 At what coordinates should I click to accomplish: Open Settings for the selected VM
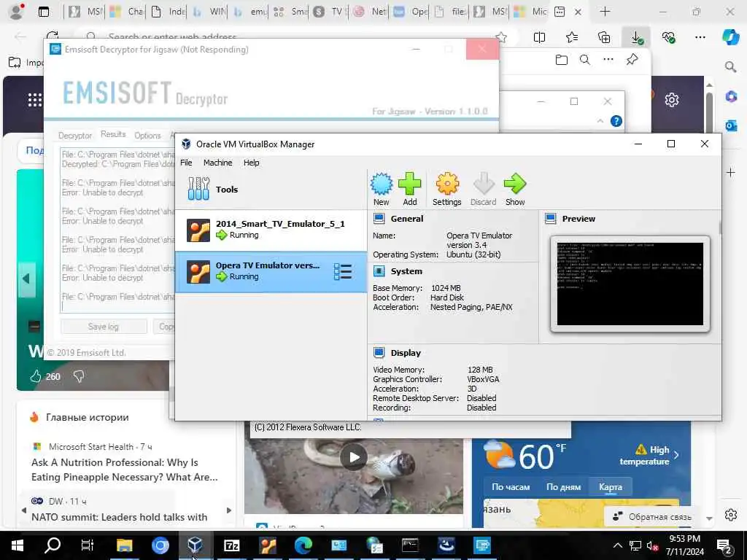(x=447, y=189)
